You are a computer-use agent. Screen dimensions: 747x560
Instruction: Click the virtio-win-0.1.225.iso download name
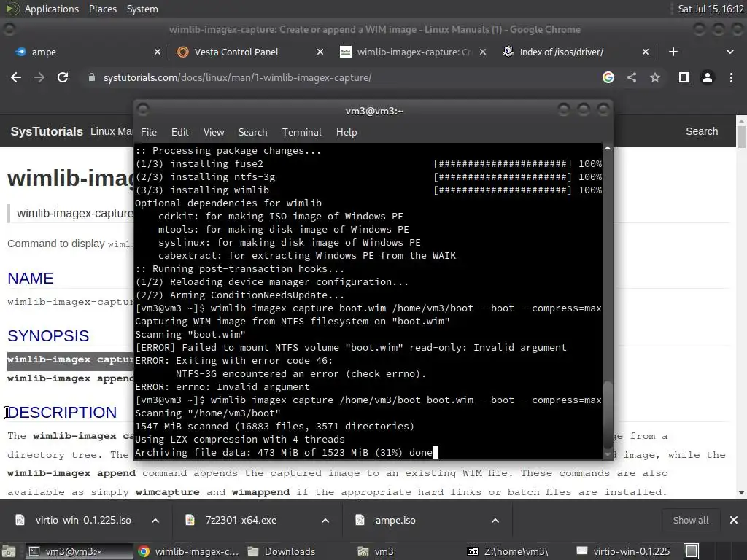tap(83, 520)
